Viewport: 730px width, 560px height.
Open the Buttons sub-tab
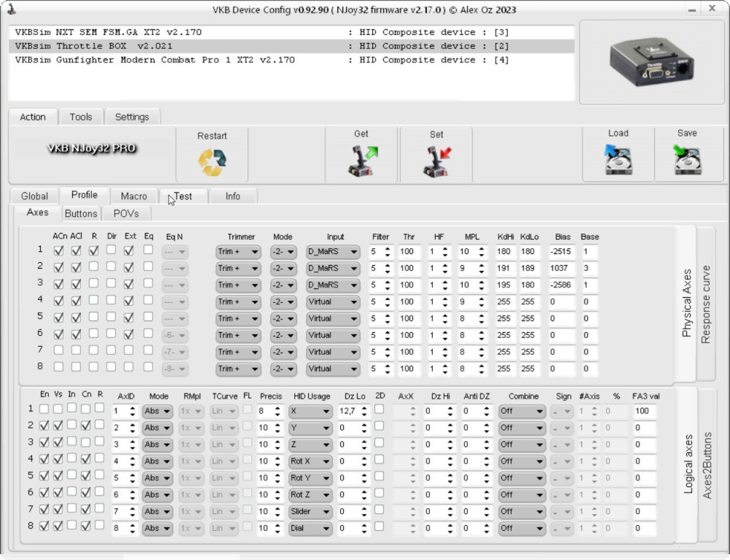point(81,214)
